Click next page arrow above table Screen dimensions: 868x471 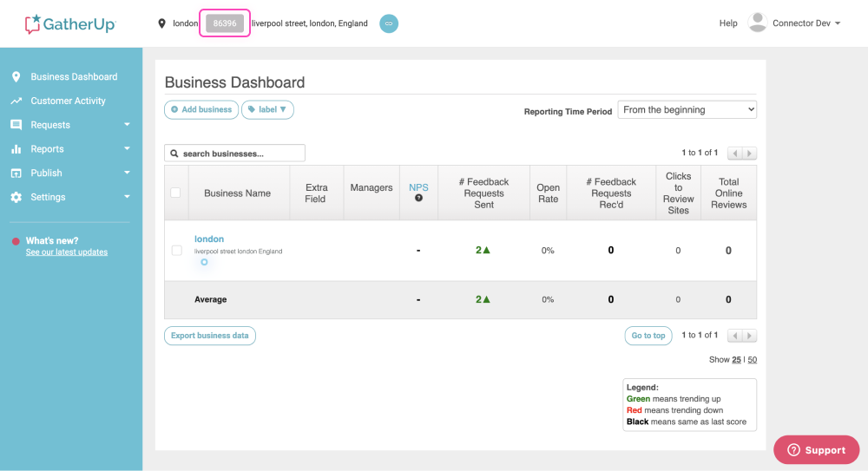(749, 154)
